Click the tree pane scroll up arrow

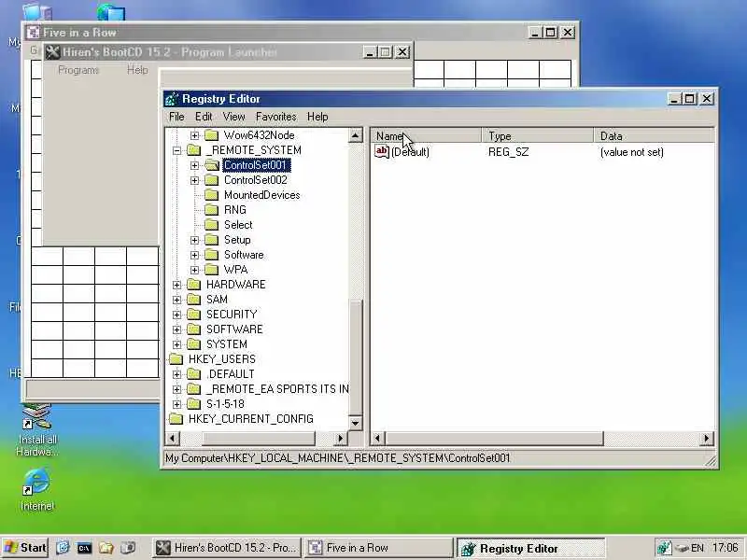pyautogui.click(x=356, y=135)
